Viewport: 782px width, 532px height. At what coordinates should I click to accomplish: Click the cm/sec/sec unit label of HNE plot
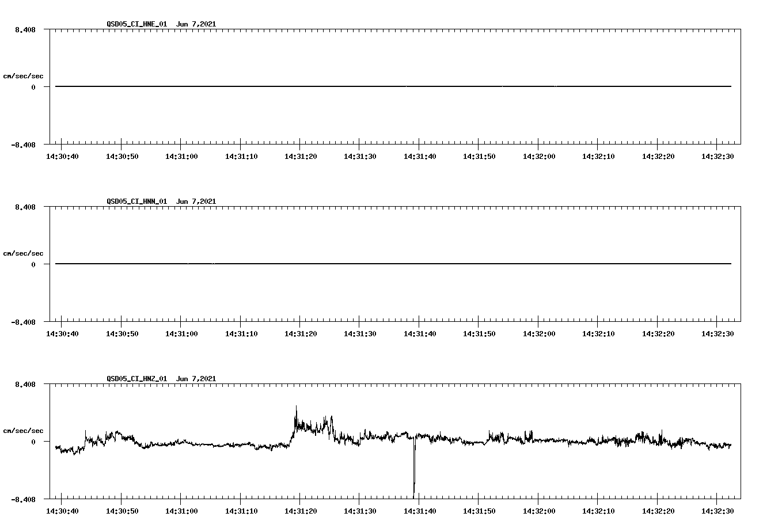point(24,76)
